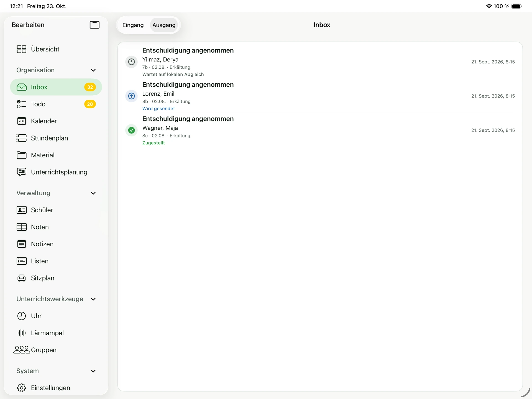Open the message for Lorenz, Emil
This screenshot has height=399, width=532.
(320, 96)
